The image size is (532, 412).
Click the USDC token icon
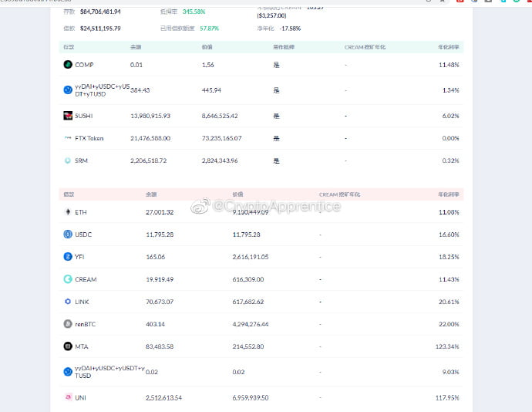(68, 235)
